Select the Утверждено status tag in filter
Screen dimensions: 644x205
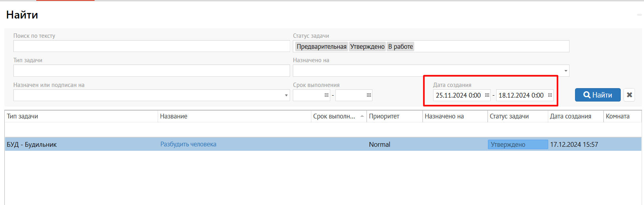pyautogui.click(x=367, y=46)
